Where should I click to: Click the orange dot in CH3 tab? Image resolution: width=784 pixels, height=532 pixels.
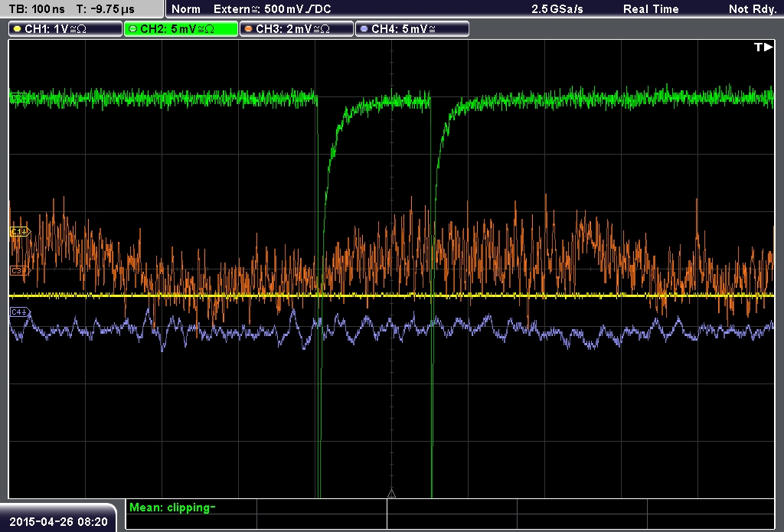[249, 29]
